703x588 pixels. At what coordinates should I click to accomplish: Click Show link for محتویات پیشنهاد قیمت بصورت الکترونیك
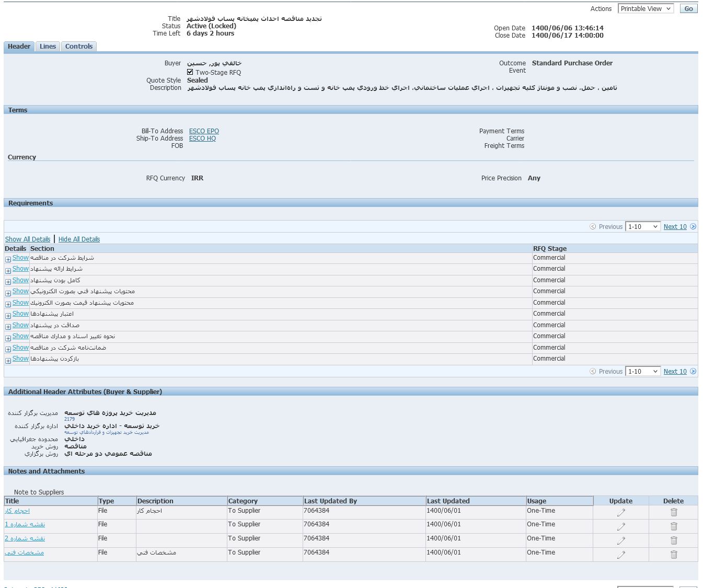20,303
